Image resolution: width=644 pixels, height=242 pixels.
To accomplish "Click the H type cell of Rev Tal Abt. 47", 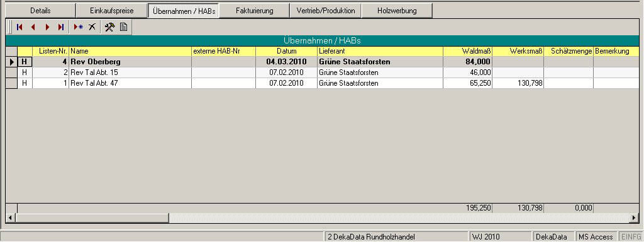I will click(x=25, y=83).
